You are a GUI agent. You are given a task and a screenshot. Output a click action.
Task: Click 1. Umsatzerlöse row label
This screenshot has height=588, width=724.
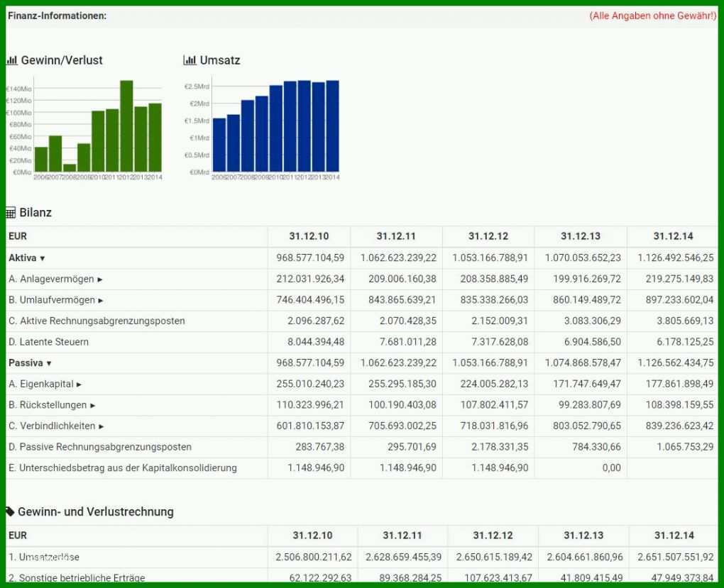point(44,557)
